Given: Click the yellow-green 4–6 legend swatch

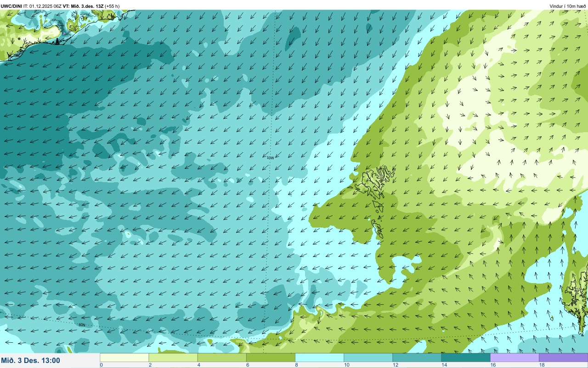Looking at the screenshot, I should click(x=222, y=357).
